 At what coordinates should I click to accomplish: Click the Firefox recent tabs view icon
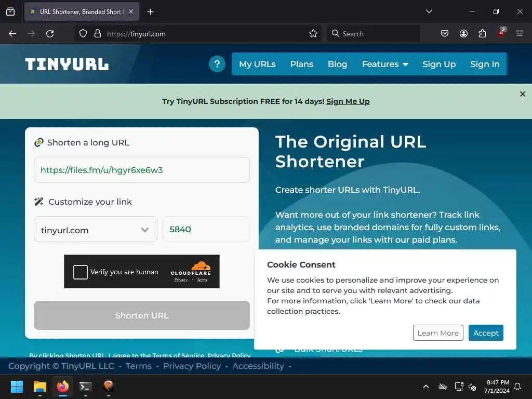pyautogui.click(x=10, y=12)
